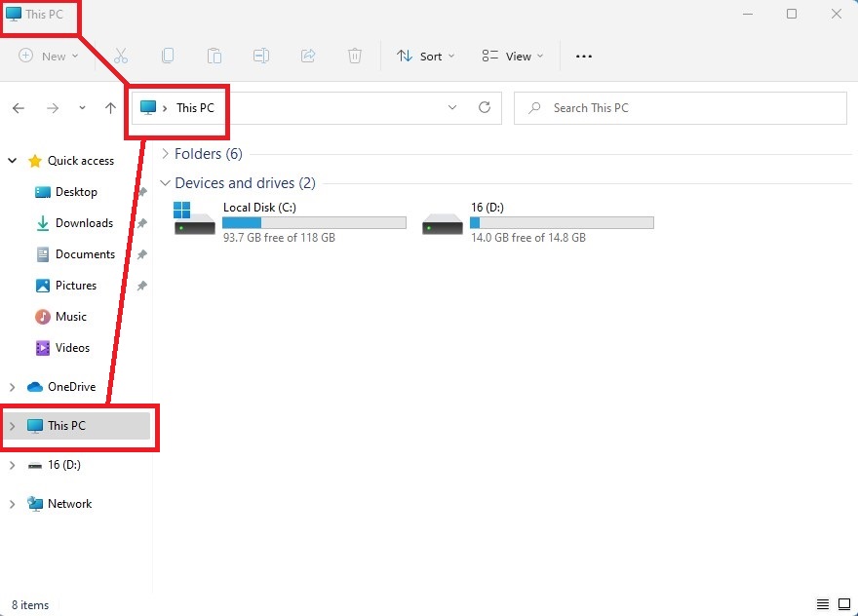
Task: Open Documents in Quick access
Action: [77, 254]
